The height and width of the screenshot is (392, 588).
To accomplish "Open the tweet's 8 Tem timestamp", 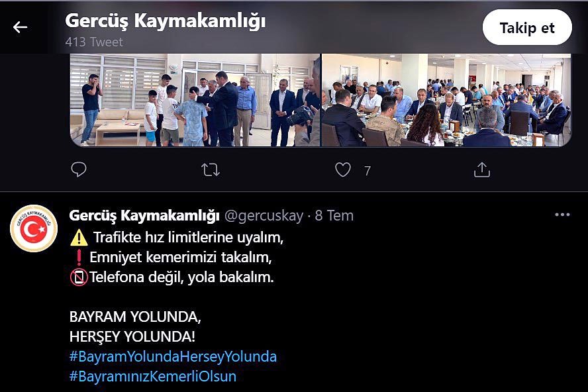I will click(334, 215).
